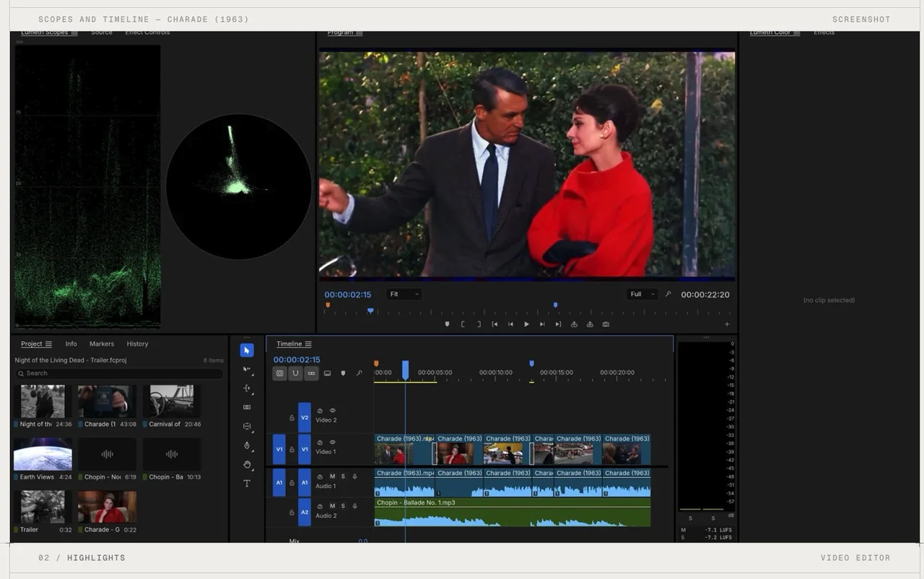Solo the Audio 2 track
This screenshot has height=579, width=924.
[x=343, y=506]
